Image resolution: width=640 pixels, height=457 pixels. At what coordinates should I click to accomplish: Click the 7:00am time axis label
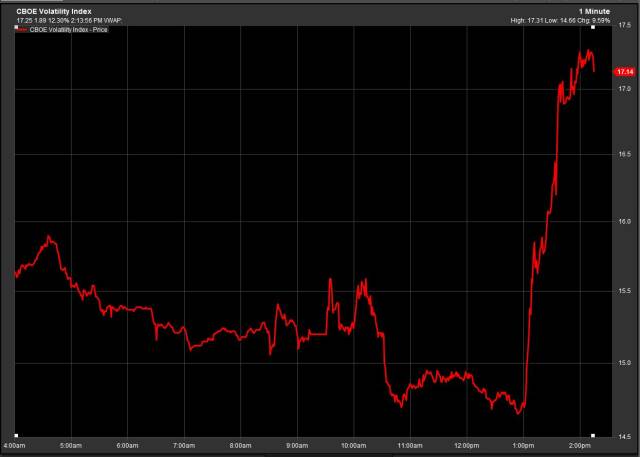184,446
